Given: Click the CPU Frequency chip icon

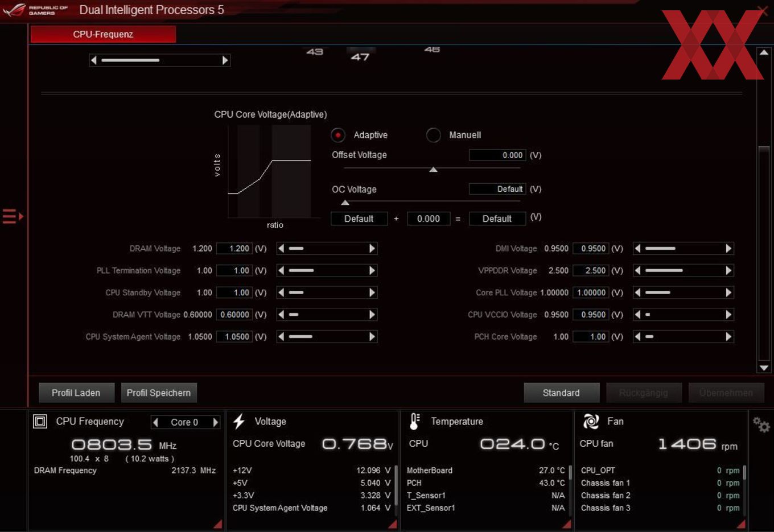Looking at the screenshot, I should 40,422.
